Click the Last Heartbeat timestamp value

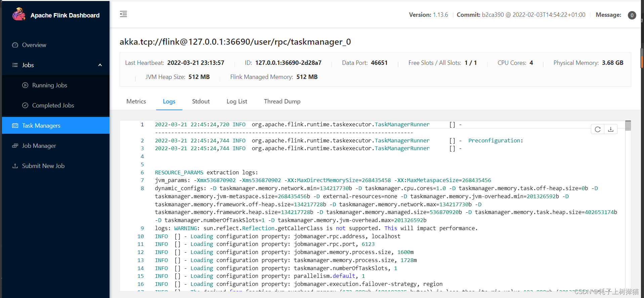pos(196,63)
